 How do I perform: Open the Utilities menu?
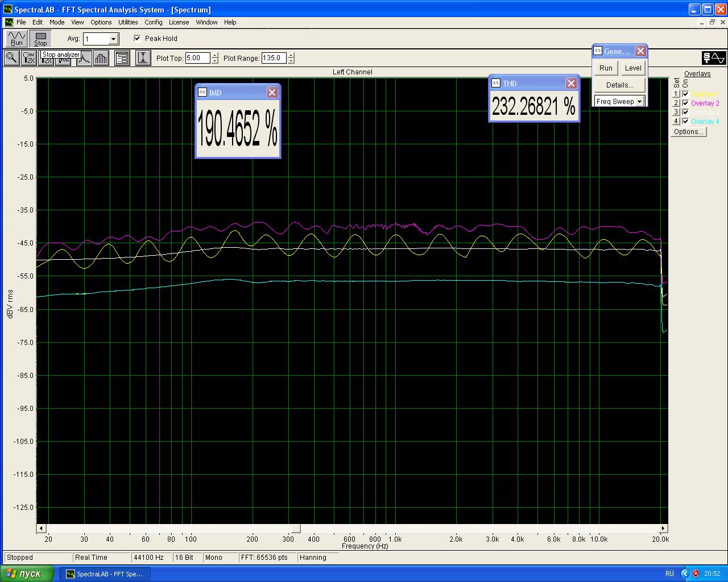click(128, 22)
